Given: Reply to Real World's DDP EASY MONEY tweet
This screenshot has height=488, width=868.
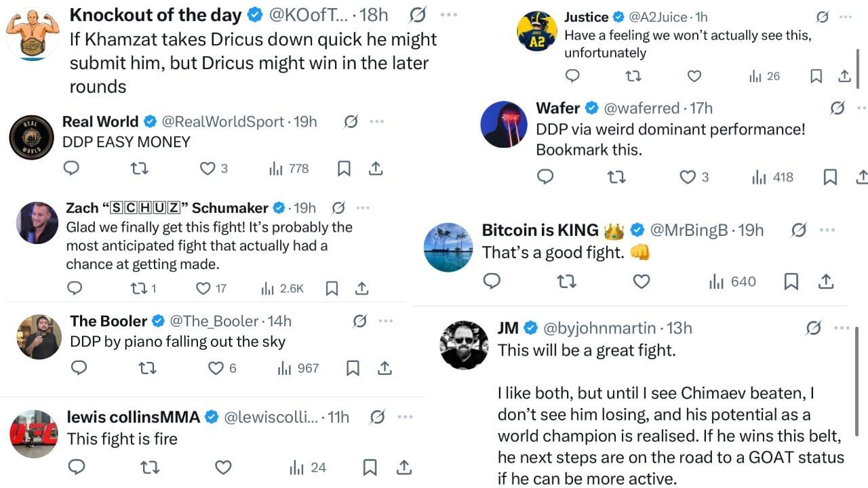Looking at the screenshot, I should click(71, 168).
